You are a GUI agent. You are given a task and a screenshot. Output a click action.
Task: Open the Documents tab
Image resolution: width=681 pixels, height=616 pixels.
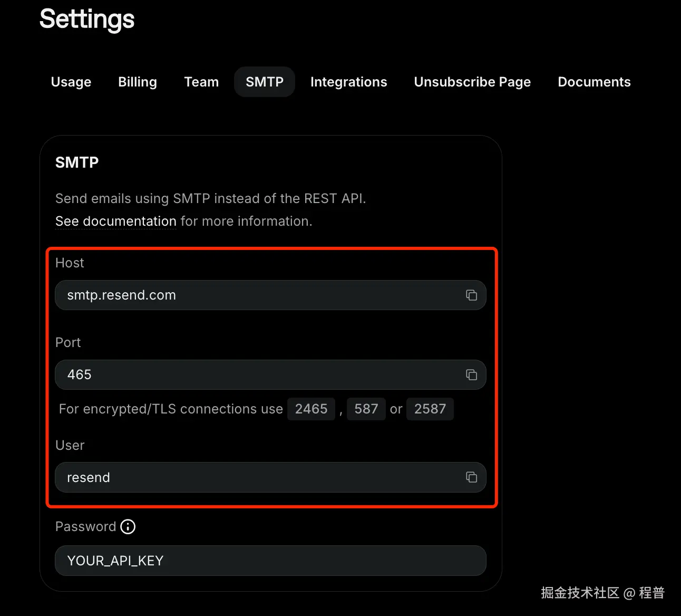tap(594, 82)
